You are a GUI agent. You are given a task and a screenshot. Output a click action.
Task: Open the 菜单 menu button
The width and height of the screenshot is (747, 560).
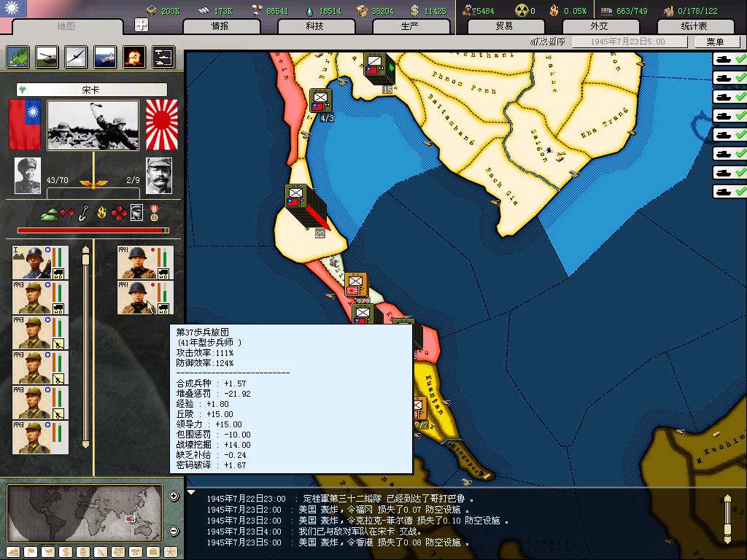tap(714, 42)
